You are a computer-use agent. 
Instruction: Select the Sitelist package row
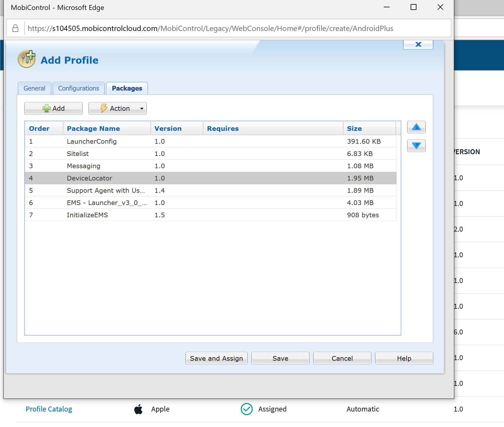pyautogui.click(x=211, y=154)
